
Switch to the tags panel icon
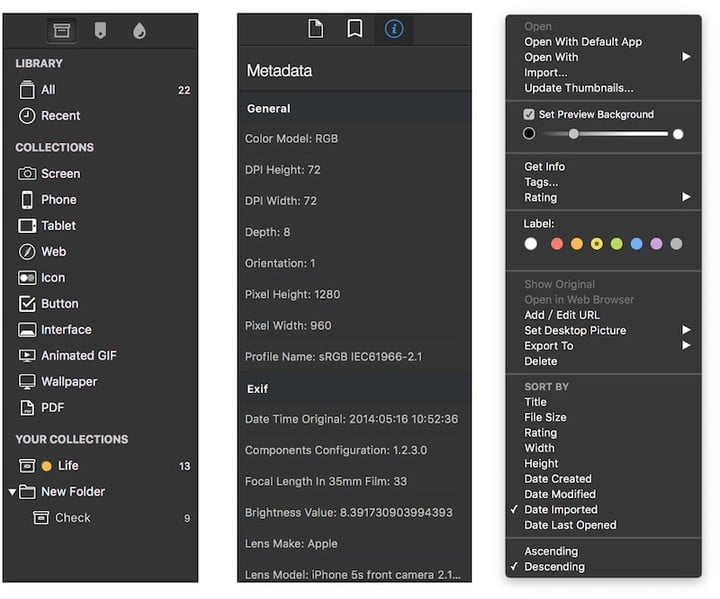tap(99, 31)
